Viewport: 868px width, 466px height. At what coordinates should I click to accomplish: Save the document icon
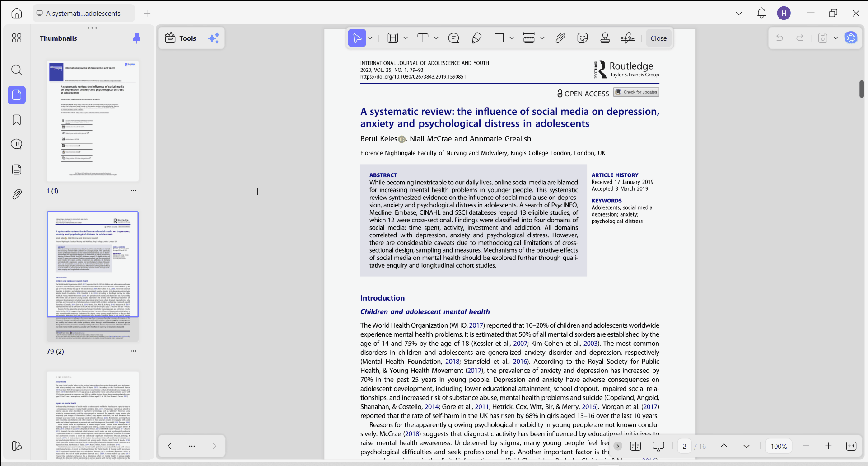coord(823,38)
